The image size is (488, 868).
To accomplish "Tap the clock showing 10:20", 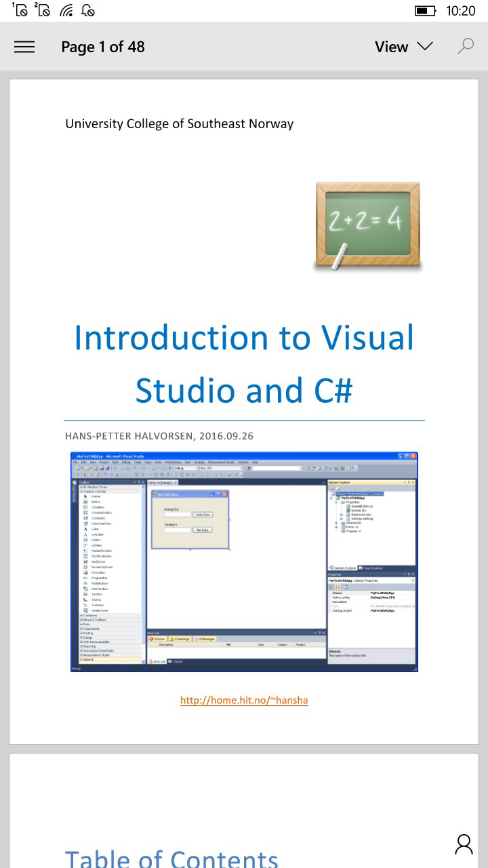I will point(461,11).
